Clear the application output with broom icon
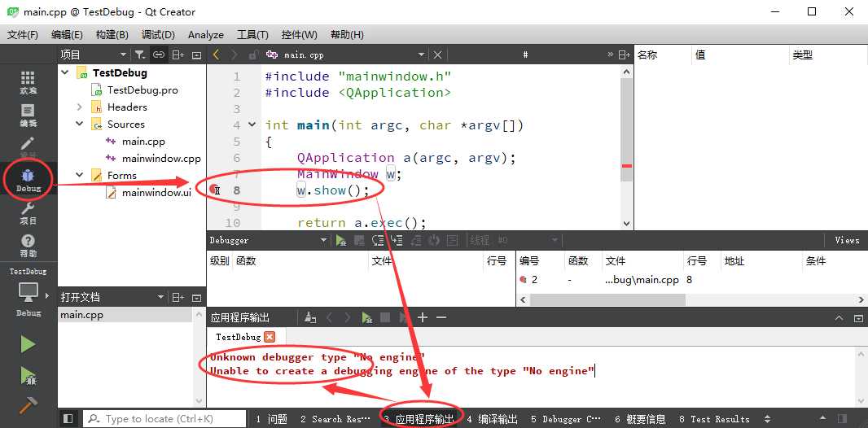This screenshot has width=868, height=428. (x=310, y=317)
